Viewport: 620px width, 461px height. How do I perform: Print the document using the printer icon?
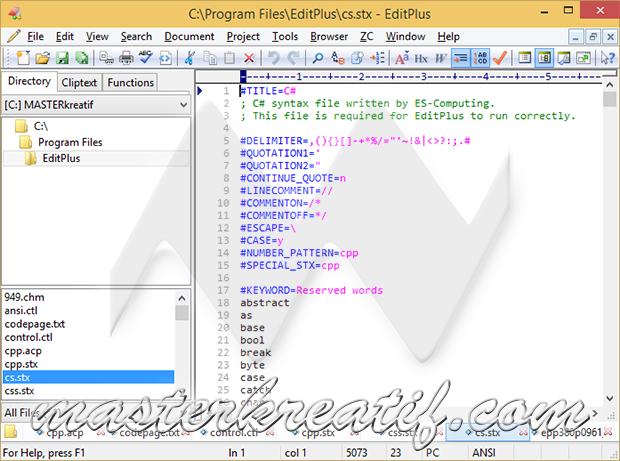click(126, 58)
